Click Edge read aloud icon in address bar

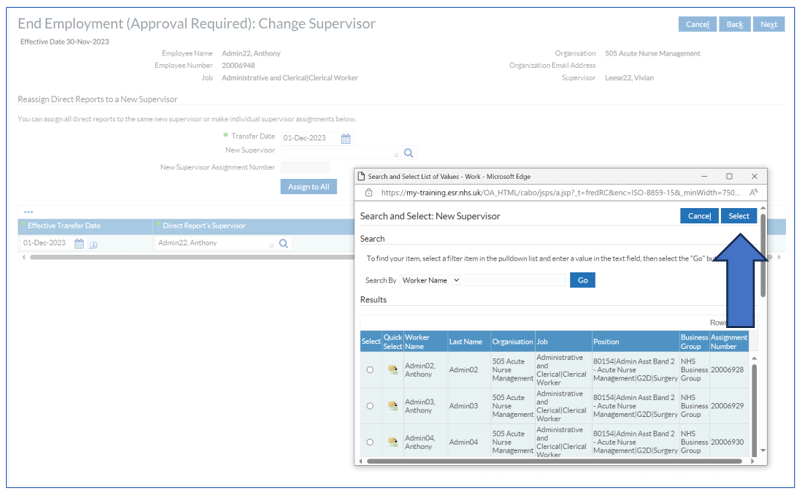tap(753, 193)
